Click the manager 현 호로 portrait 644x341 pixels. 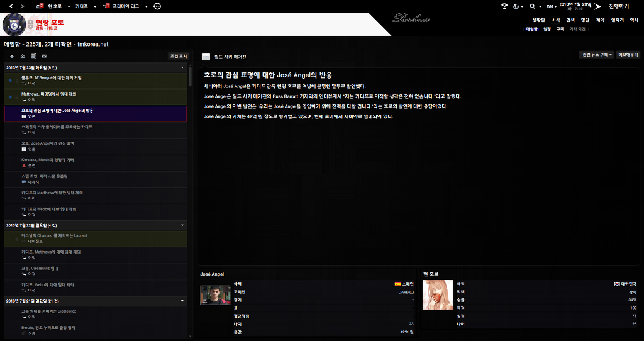click(438, 295)
